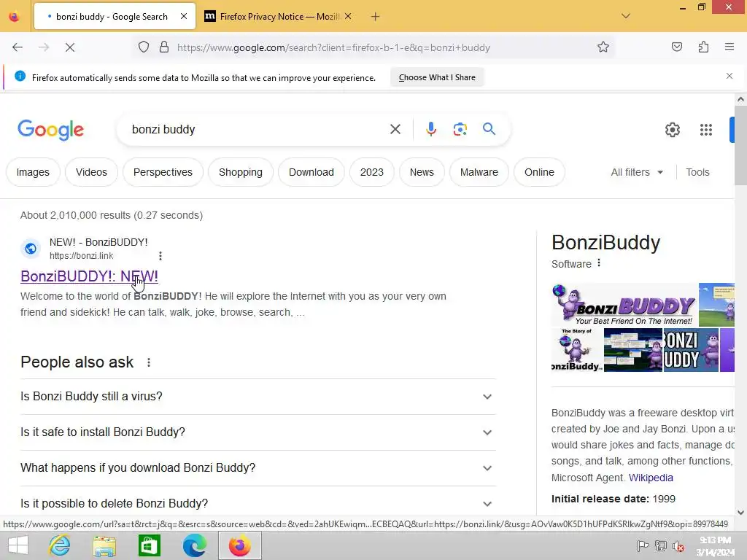Go to Google home logo
This screenshot has width=747, height=560.
(51, 130)
